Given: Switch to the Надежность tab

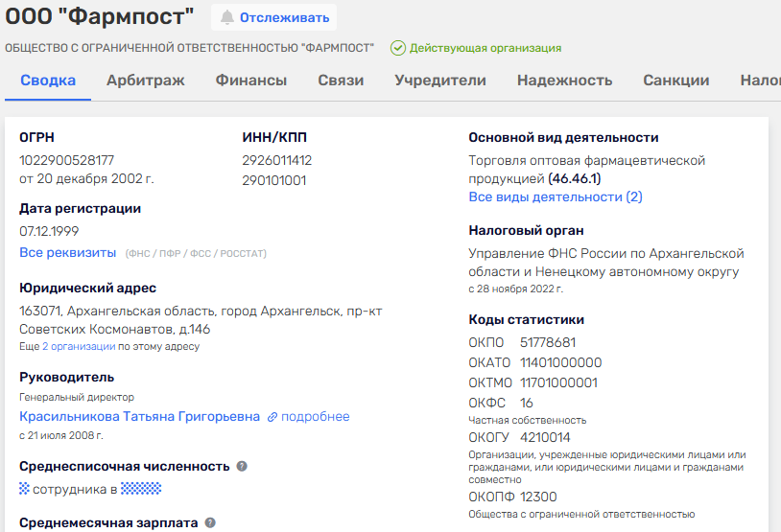Looking at the screenshot, I should click(x=564, y=81).
